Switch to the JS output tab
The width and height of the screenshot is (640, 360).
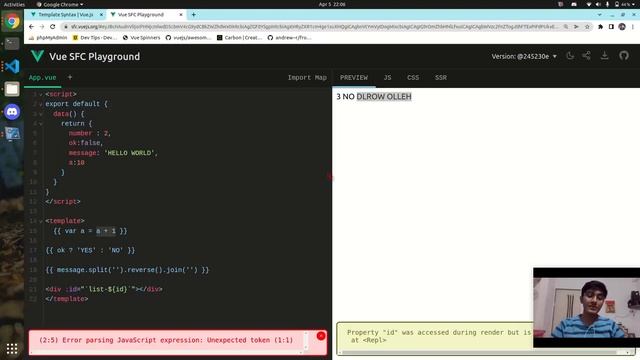point(387,78)
